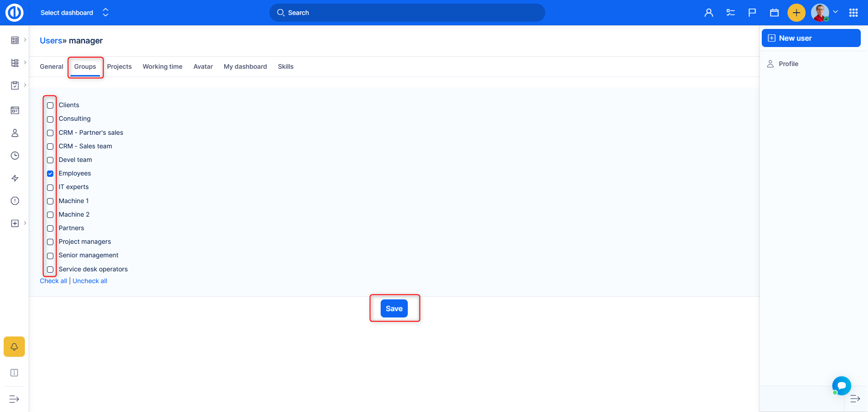Click into the Search field
The height and width of the screenshot is (412, 868).
407,13
